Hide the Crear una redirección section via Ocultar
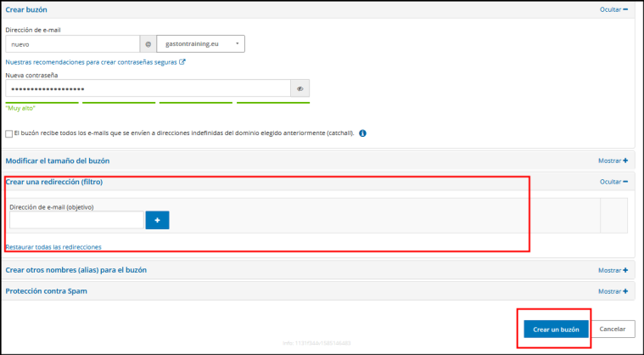This screenshot has height=355, width=644. pos(613,182)
